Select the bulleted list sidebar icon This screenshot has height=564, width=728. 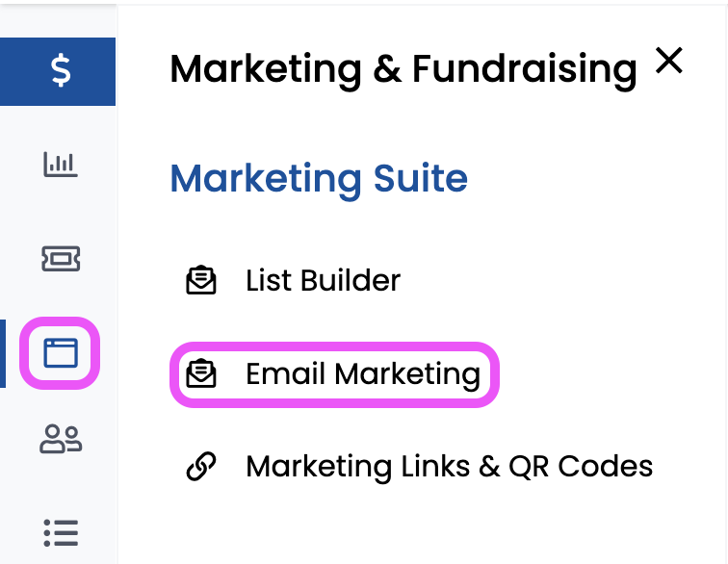(60, 531)
